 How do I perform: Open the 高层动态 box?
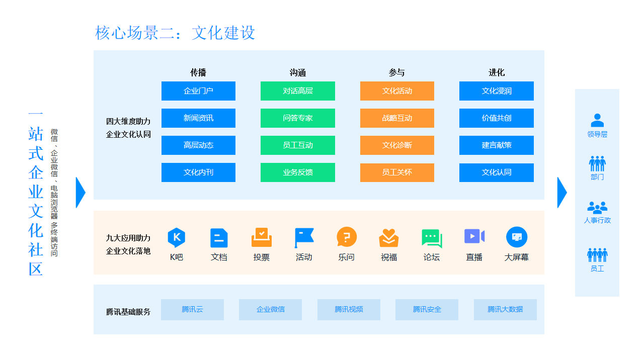tap(198, 145)
